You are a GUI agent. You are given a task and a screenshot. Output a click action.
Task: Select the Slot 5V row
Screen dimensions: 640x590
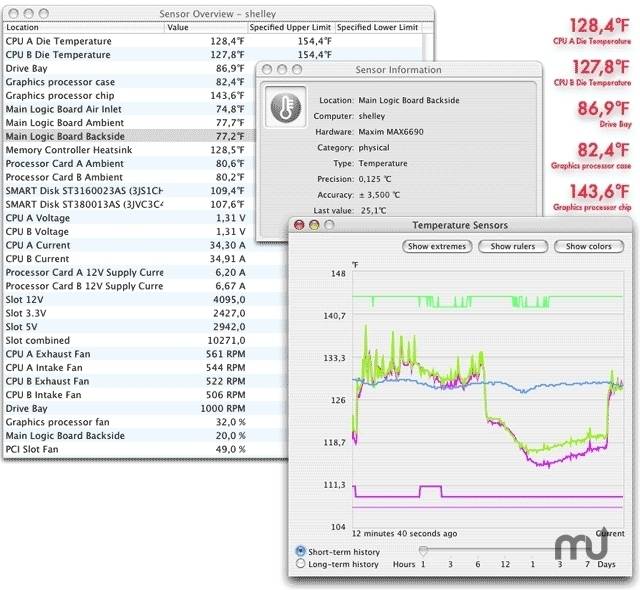tap(145, 327)
